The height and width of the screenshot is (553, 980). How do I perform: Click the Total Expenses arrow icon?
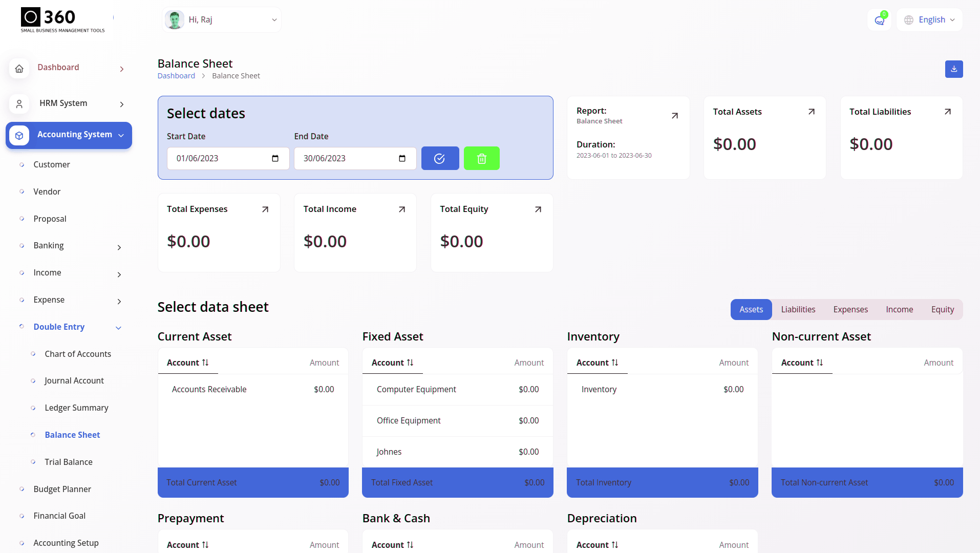coord(265,209)
